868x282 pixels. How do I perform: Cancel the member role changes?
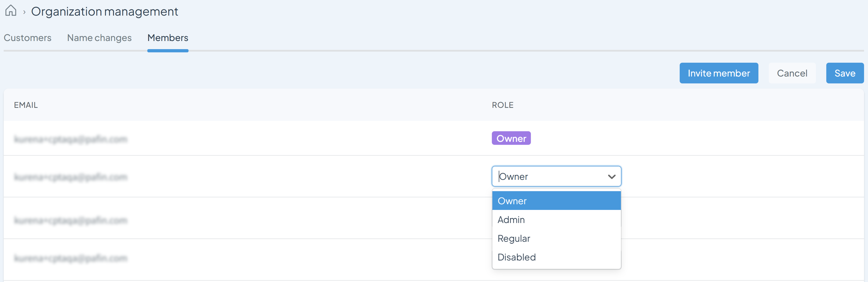tap(792, 73)
